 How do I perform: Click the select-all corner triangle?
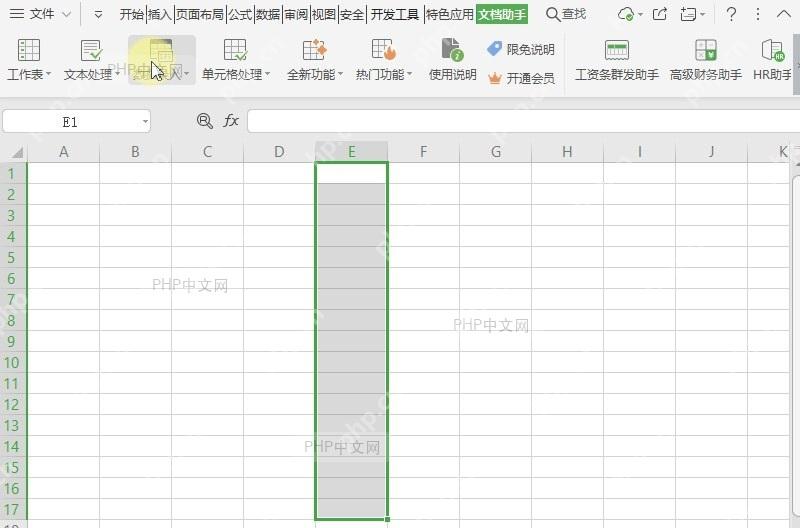click(17, 153)
